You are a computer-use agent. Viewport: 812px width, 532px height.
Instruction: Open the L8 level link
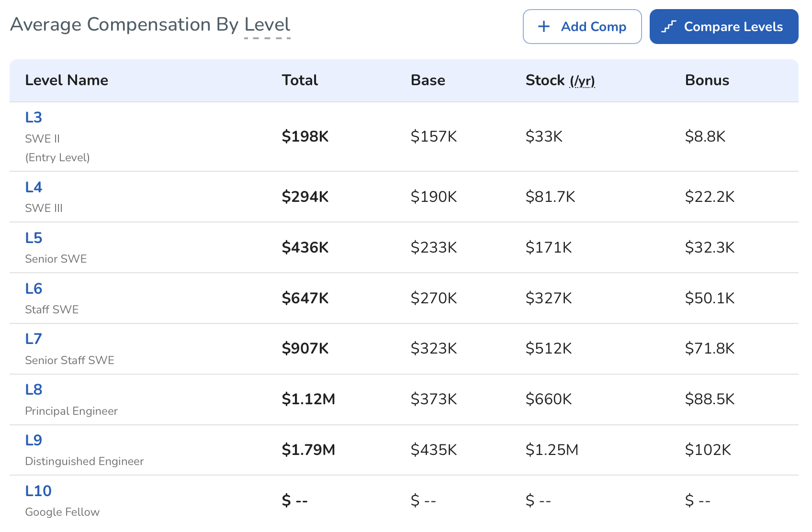34,389
